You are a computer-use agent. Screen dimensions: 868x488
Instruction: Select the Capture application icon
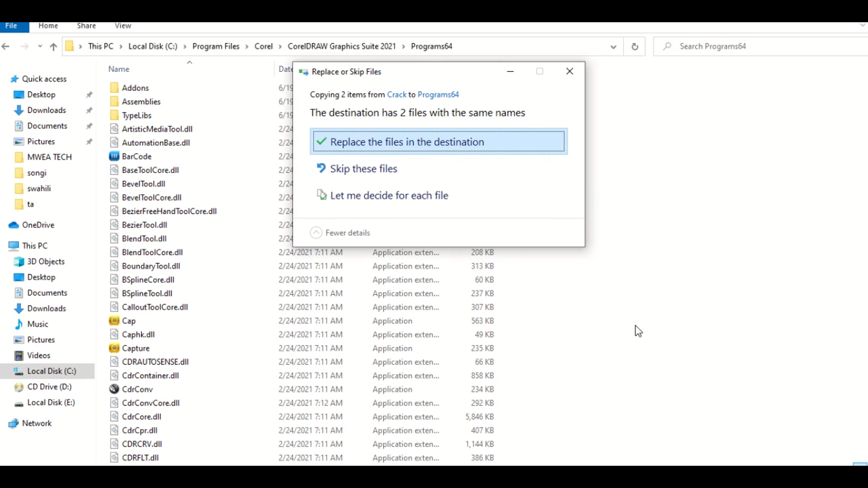114,348
